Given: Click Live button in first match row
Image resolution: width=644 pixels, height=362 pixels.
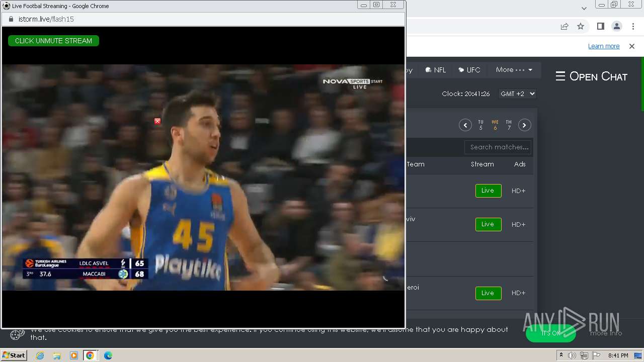Looking at the screenshot, I should pyautogui.click(x=488, y=191).
